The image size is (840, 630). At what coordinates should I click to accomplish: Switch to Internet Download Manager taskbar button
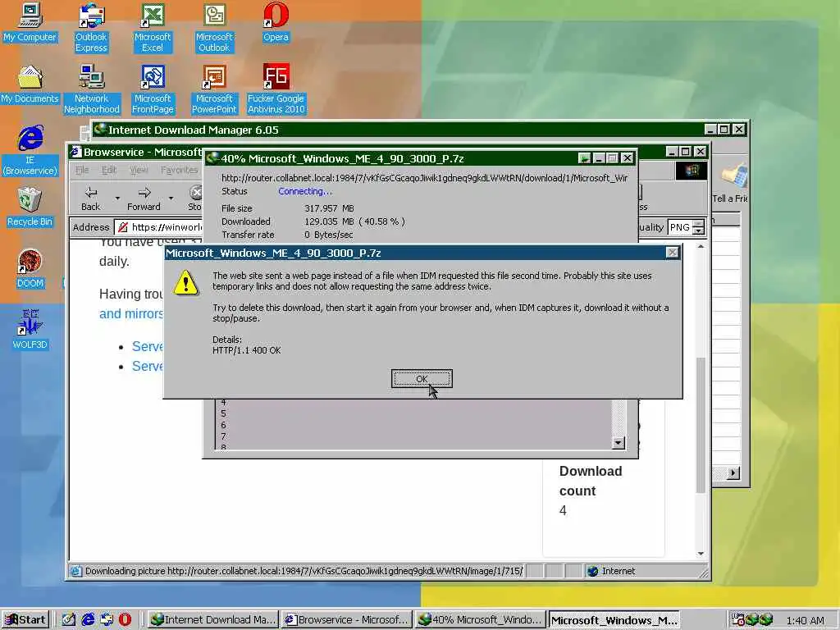coord(212,620)
